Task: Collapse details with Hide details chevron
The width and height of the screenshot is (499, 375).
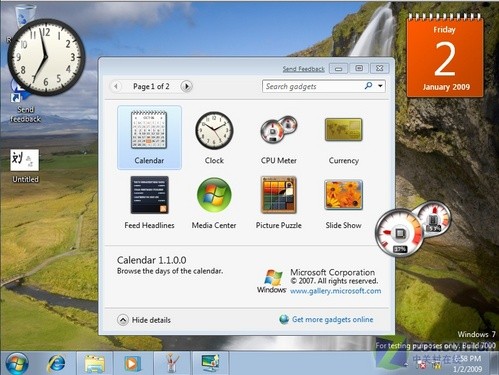Action: (123, 320)
